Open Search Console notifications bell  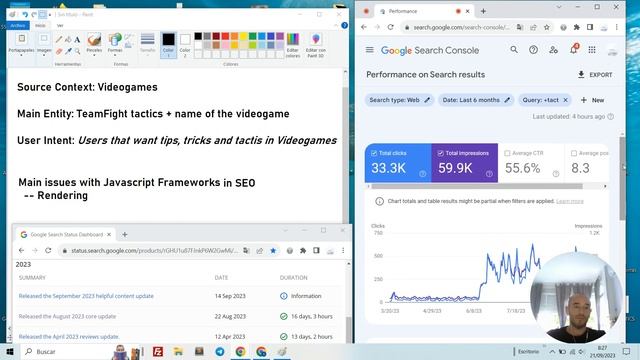(x=573, y=50)
